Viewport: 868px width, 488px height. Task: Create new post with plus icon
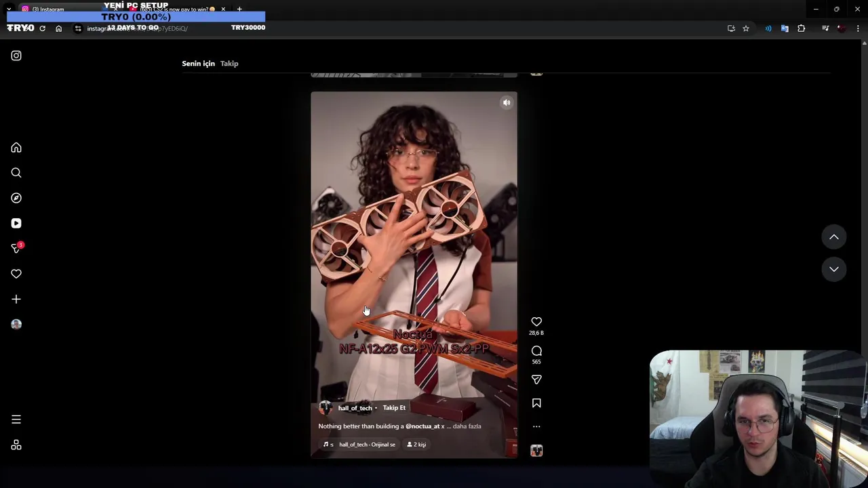(16, 299)
